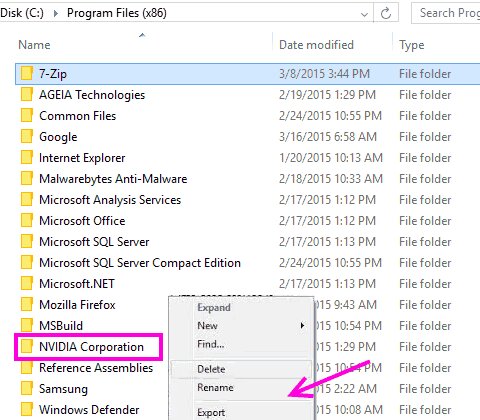
Task: Click the File folder type for Samsung
Action: [x=425, y=389]
